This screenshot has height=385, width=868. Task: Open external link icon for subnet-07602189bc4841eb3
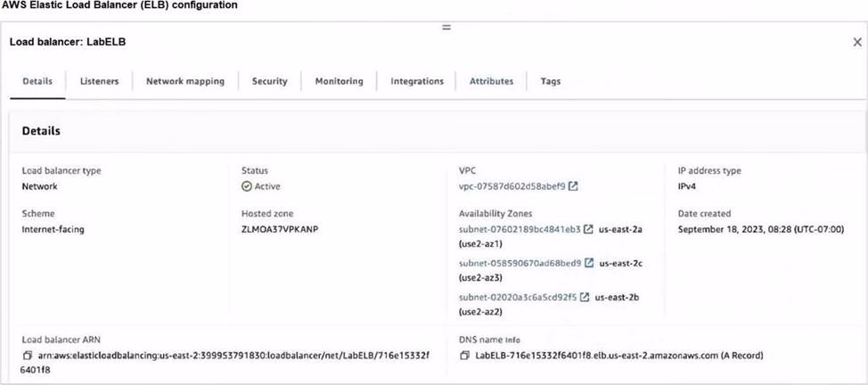pyautogui.click(x=589, y=229)
